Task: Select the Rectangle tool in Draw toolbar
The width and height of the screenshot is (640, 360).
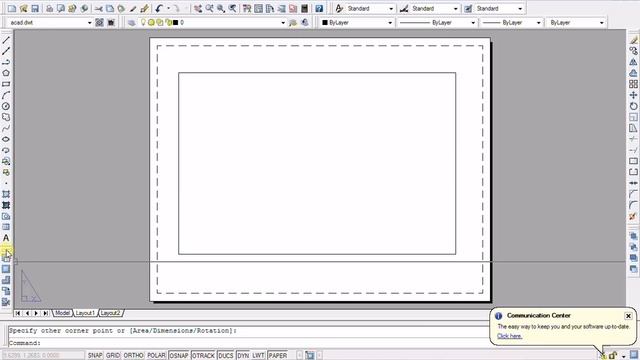Action: (6, 84)
